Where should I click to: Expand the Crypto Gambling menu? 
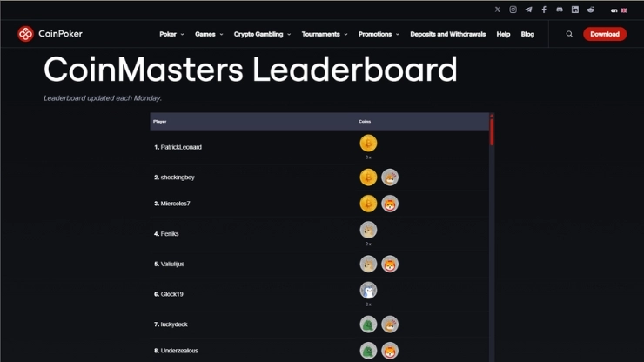coord(263,34)
